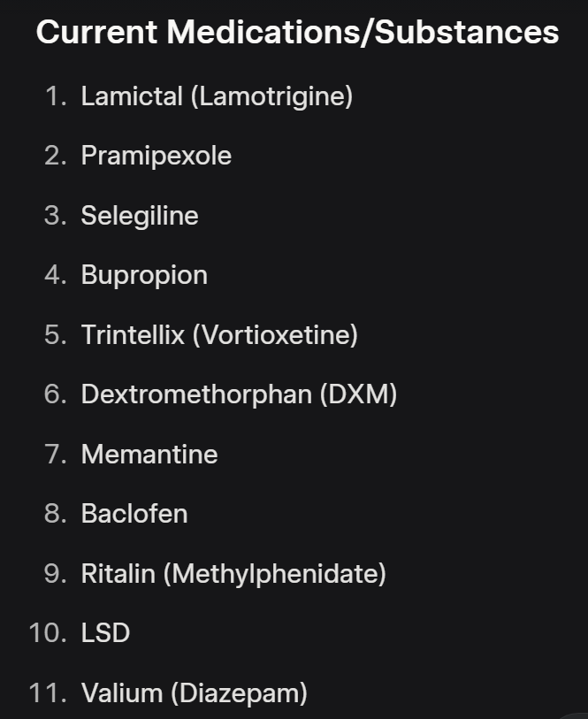
Task: Click the Current Medications/Substances heading
Action: tap(297, 33)
